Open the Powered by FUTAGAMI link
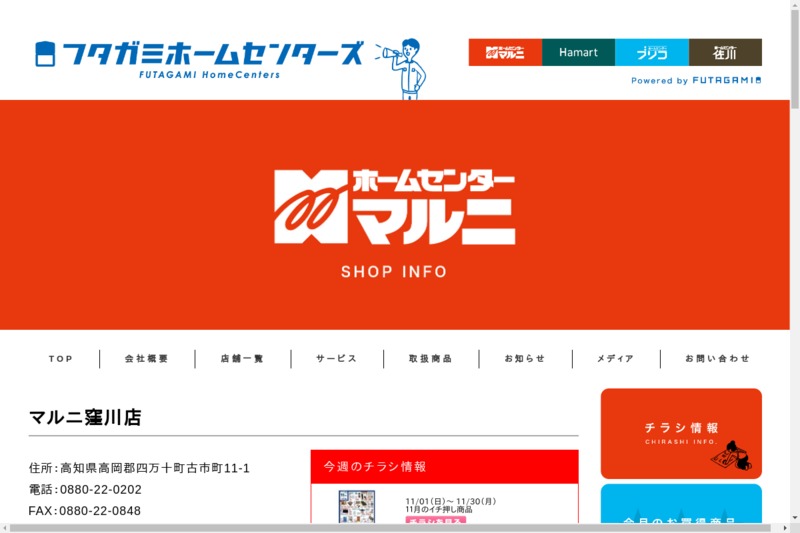 point(696,81)
